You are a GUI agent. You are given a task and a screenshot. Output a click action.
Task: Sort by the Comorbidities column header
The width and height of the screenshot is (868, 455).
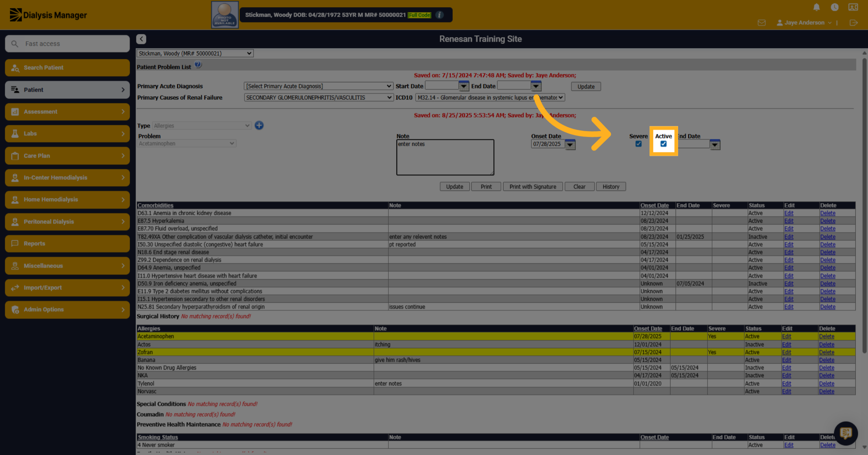coord(155,205)
